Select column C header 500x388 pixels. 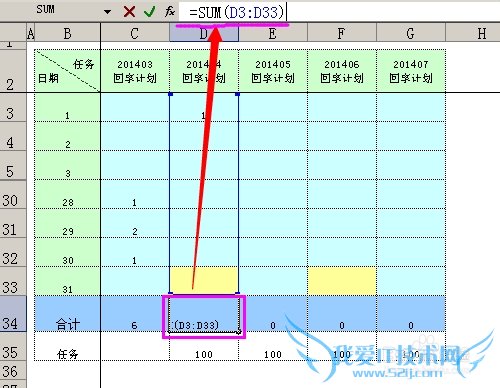135,33
